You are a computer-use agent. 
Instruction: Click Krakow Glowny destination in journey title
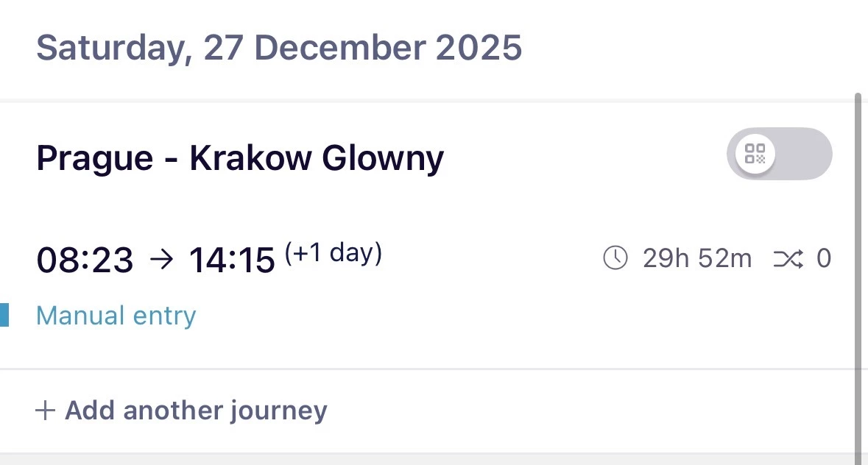pos(317,157)
